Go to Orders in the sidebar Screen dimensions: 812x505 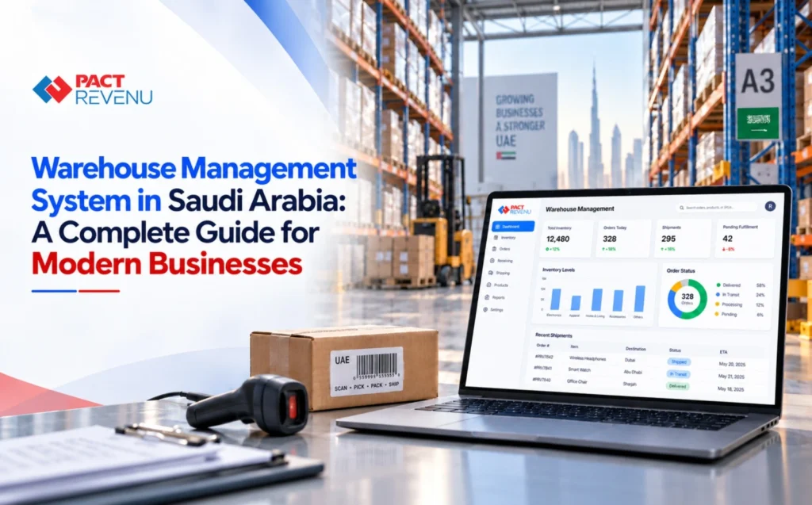(501, 249)
